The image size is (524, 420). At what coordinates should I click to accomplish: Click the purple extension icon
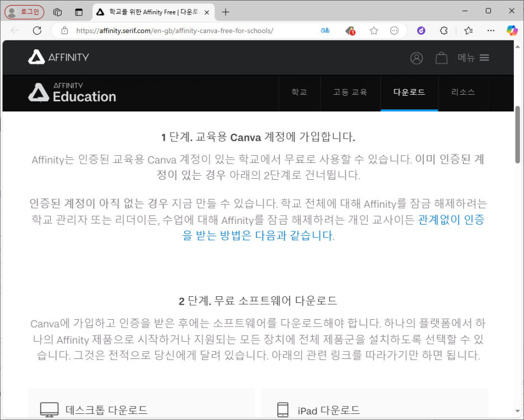(421, 31)
